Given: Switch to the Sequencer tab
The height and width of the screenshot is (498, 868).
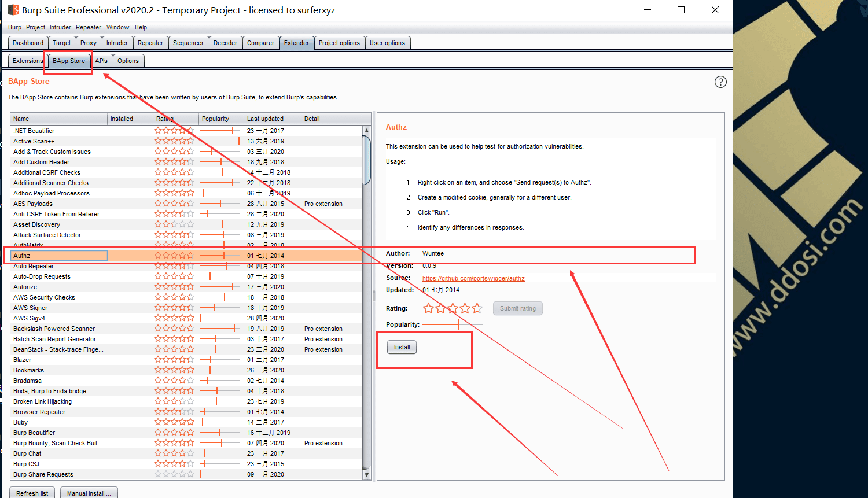Looking at the screenshot, I should pos(188,43).
